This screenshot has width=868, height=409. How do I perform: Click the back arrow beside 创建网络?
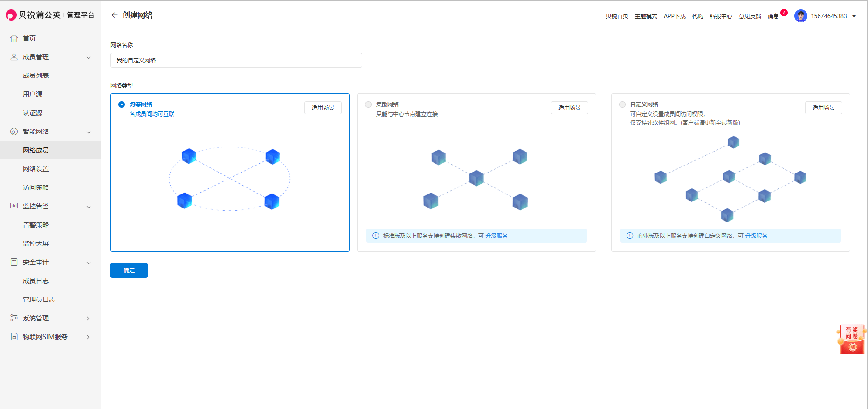click(115, 15)
